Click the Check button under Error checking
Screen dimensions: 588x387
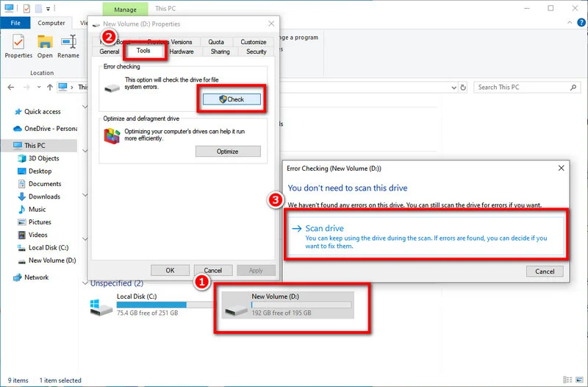[232, 99]
